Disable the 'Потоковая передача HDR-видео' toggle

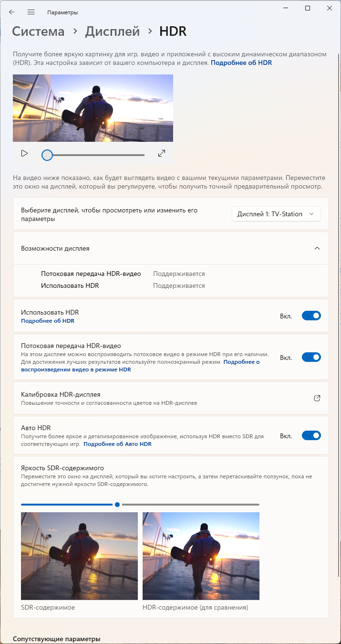point(311,357)
